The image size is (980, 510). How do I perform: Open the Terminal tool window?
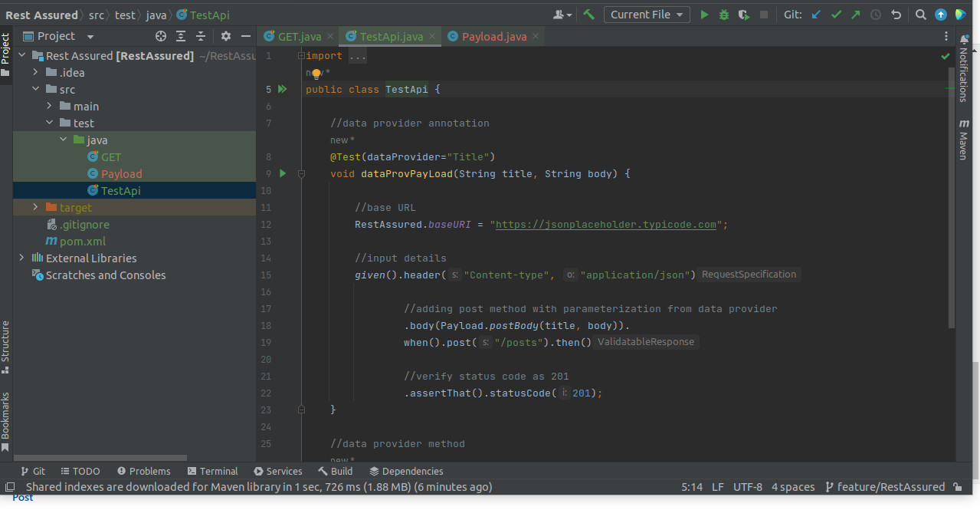(212, 471)
